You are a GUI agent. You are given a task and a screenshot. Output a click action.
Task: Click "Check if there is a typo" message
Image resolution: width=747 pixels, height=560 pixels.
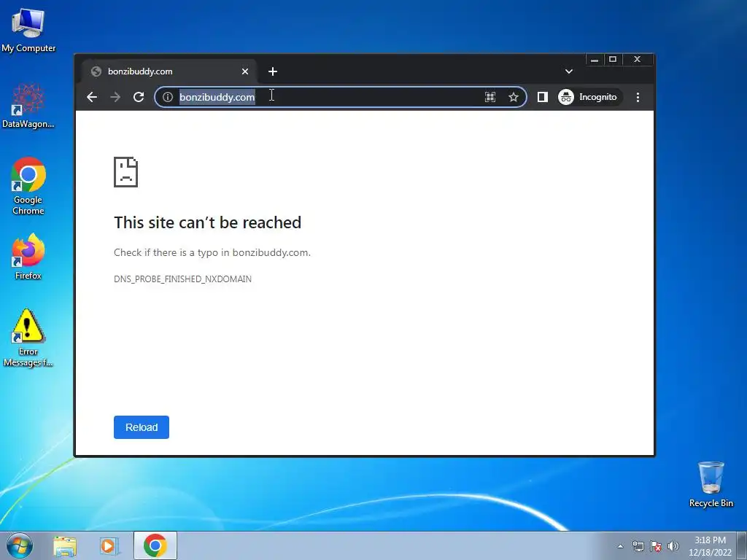click(x=212, y=252)
